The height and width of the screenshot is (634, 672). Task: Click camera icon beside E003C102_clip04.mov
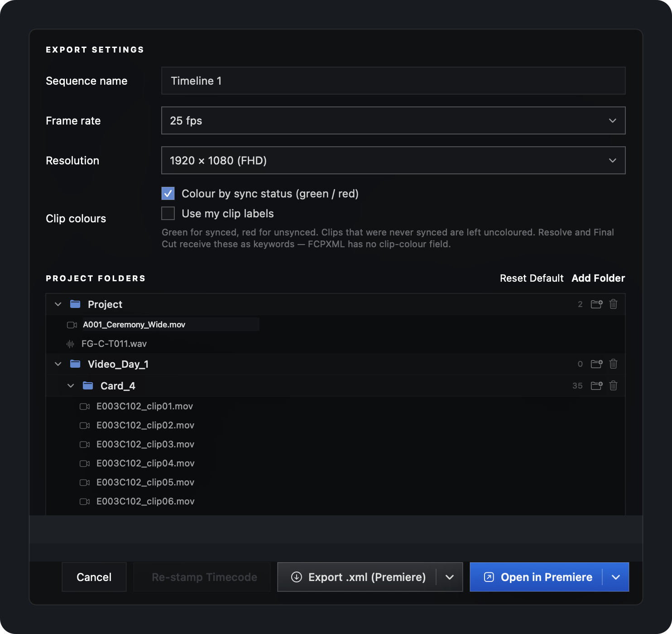pyautogui.click(x=85, y=463)
